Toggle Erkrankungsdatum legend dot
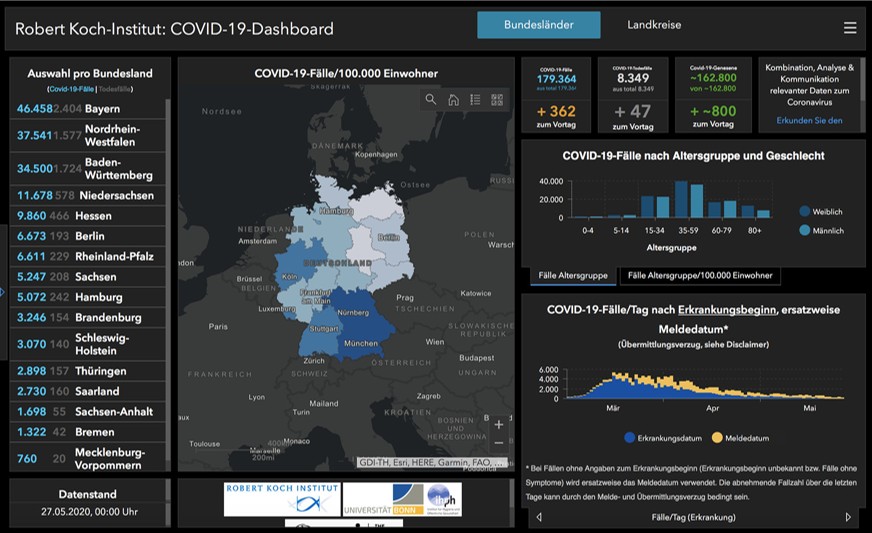The height and width of the screenshot is (533, 872). pos(630,438)
